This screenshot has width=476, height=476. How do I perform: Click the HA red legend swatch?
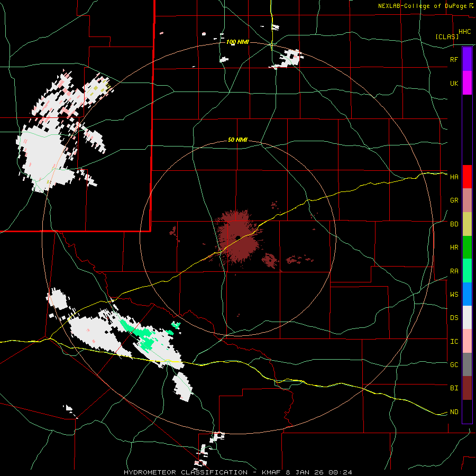click(467, 177)
